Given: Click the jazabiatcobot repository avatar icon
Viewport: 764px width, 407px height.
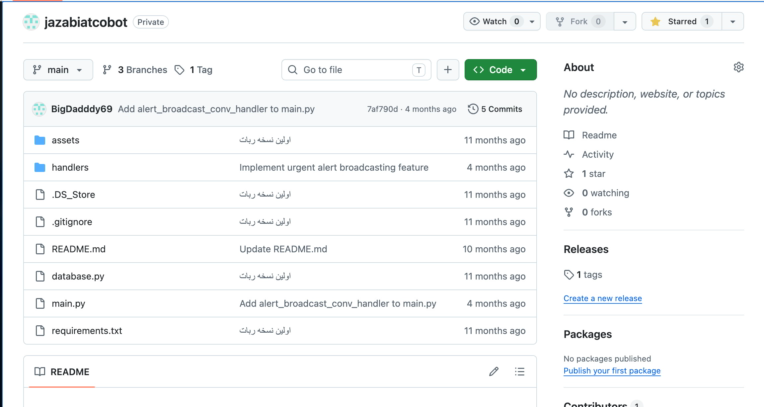Looking at the screenshot, I should [x=31, y=22].
